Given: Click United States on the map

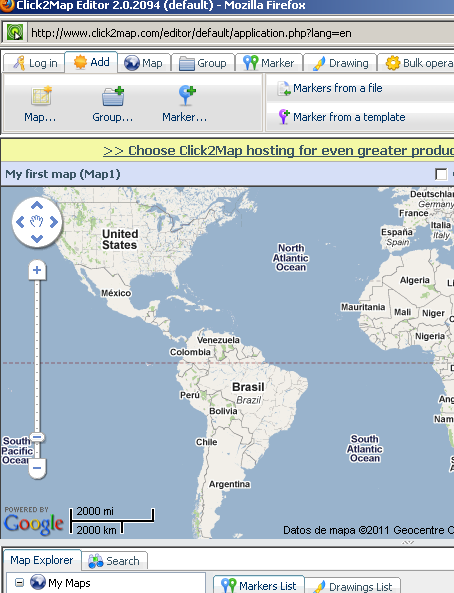Looking at the screenshot, I should (x=120, y=239).
